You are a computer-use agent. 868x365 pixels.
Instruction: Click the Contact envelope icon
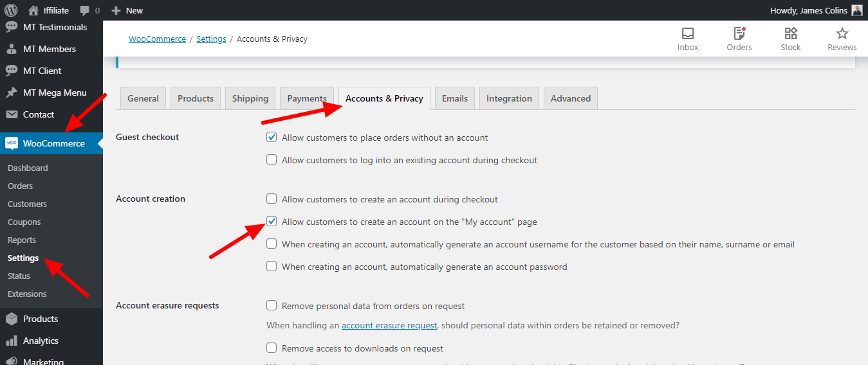coord(12,114)
